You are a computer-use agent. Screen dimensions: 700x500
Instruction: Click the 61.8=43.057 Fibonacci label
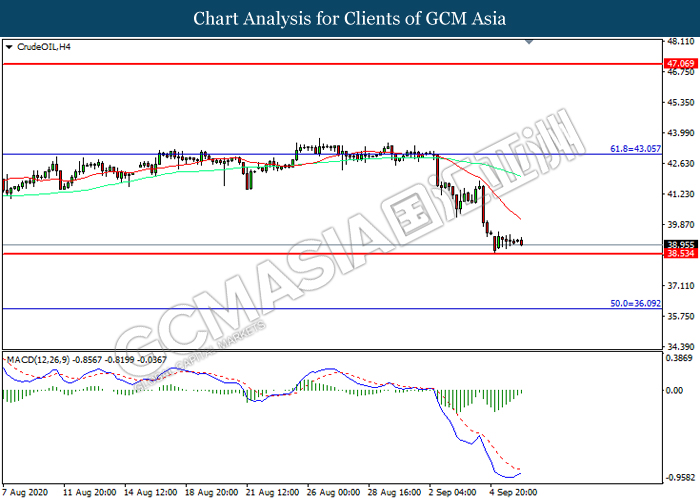(635, 149)
